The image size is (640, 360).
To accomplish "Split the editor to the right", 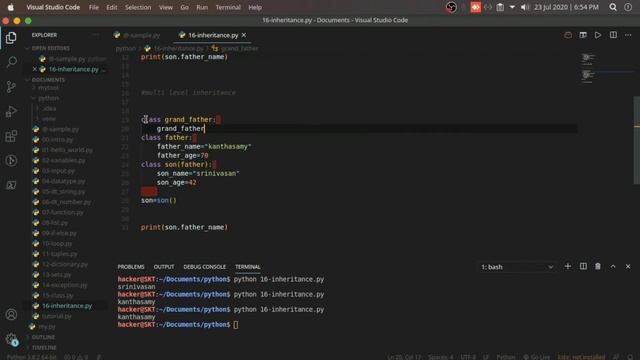I will point(613,35).
